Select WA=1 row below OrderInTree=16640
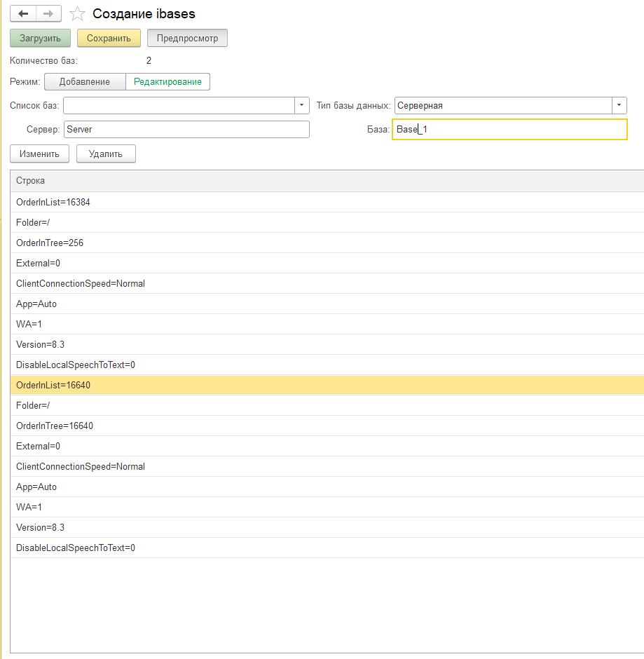Screen dimensions: 644x659 coord(327,508)
